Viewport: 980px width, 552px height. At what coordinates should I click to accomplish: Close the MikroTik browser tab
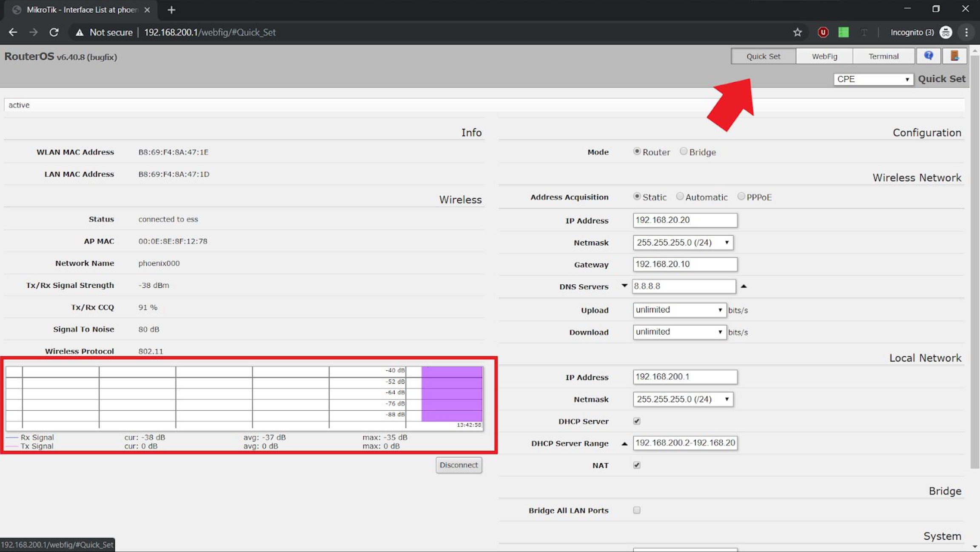pyautogui.click(x=147, y=10)
